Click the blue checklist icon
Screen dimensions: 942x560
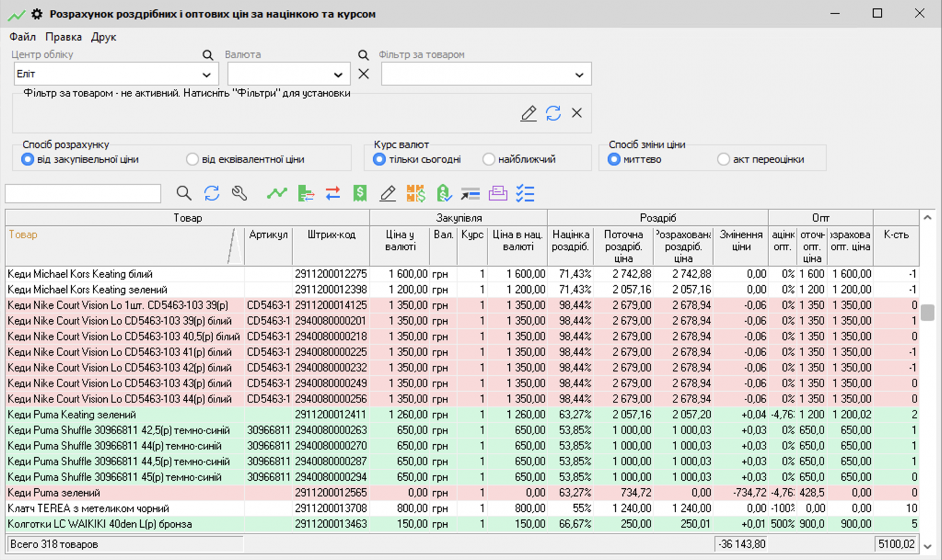pos(525,194)
